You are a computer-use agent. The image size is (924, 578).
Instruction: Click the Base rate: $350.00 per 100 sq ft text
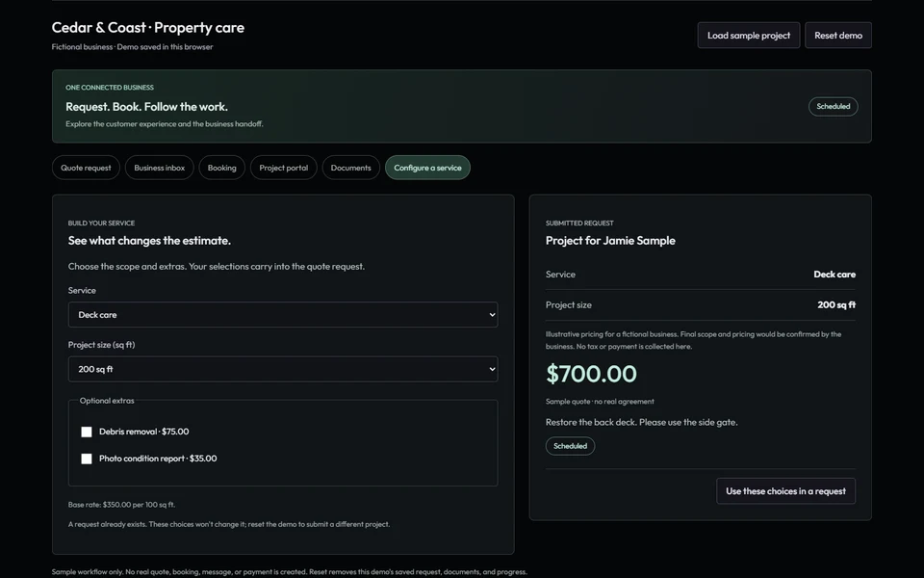(121, 504)
